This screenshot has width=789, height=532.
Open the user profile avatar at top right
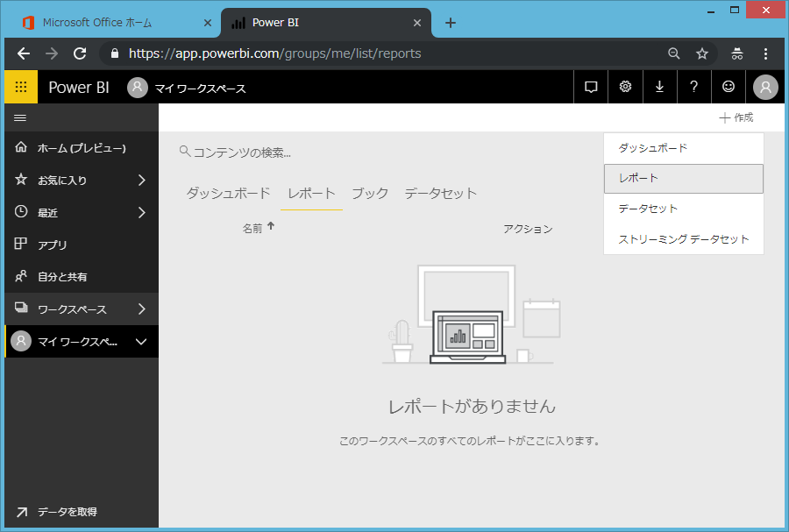[x=765, y=88]
